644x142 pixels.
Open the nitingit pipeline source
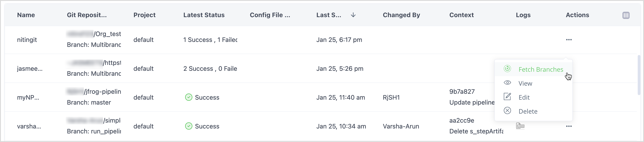[27, 40]
